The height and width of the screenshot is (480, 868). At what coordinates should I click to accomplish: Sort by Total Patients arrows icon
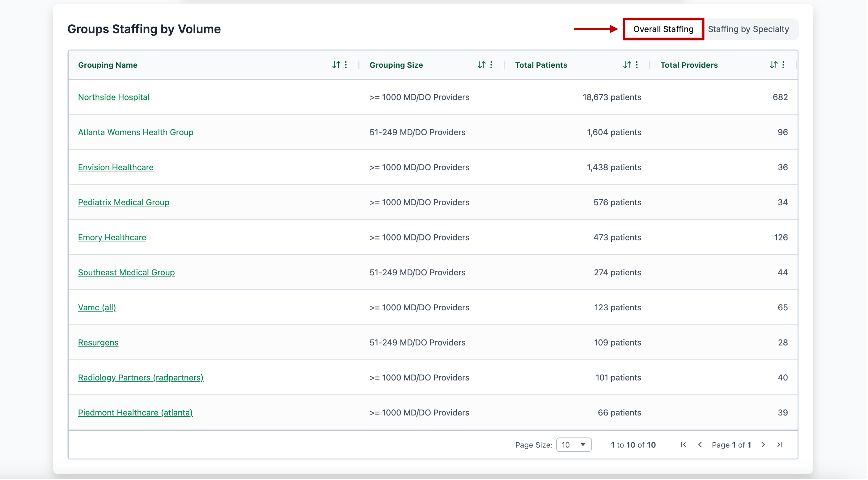pos(627,65)
